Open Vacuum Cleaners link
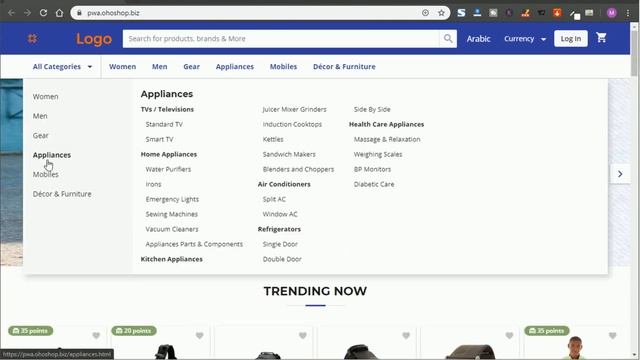Screen dimensions: 640x360 172,229
